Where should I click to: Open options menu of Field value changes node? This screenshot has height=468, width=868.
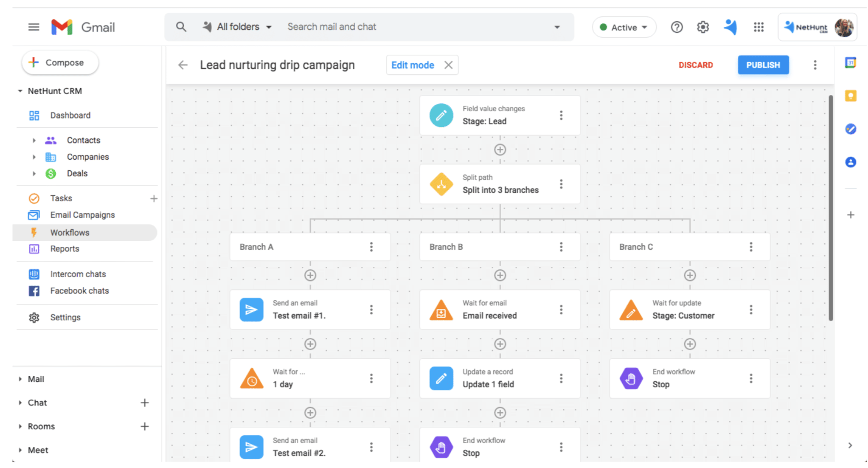[561, 115]
